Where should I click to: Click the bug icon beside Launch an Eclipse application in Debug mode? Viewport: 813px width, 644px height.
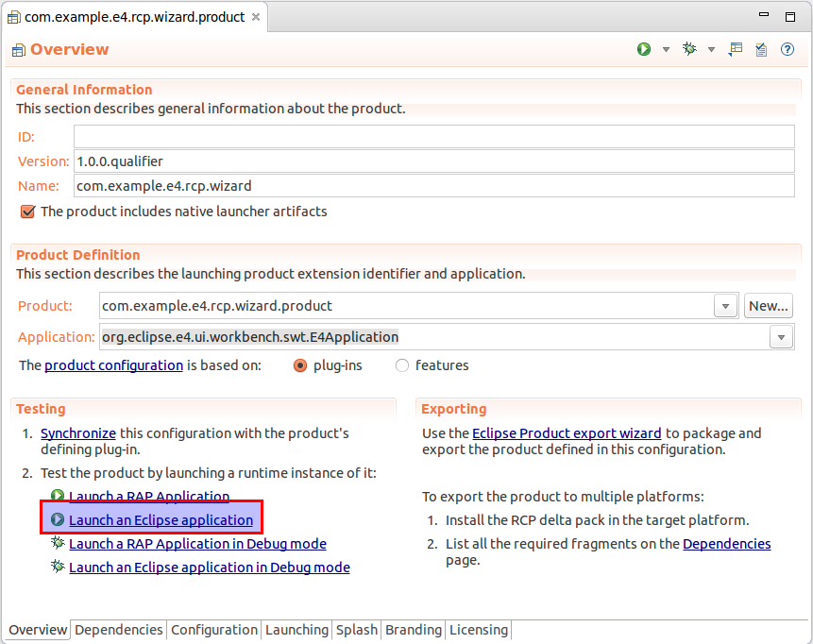[x=58, y=567]
